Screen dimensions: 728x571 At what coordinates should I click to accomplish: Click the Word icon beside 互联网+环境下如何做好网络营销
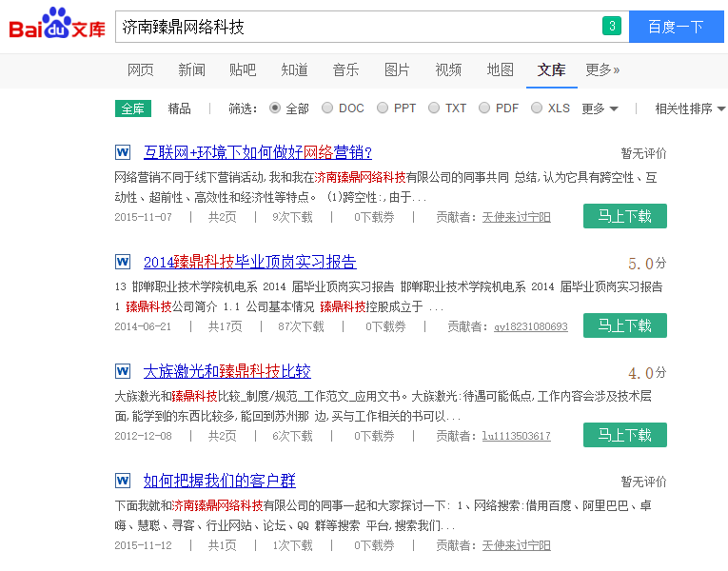coord(123,152)
